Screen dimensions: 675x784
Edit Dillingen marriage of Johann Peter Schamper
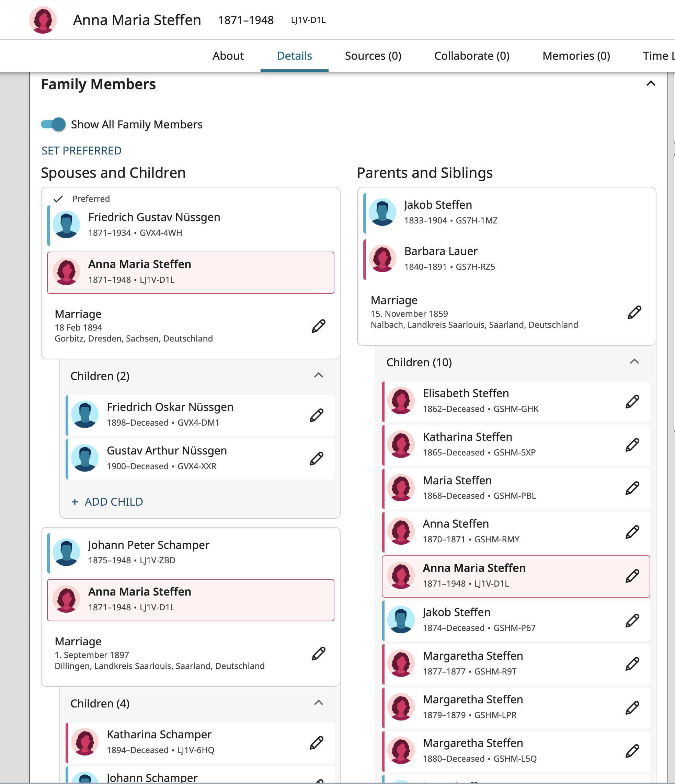(x=318, y=653)
